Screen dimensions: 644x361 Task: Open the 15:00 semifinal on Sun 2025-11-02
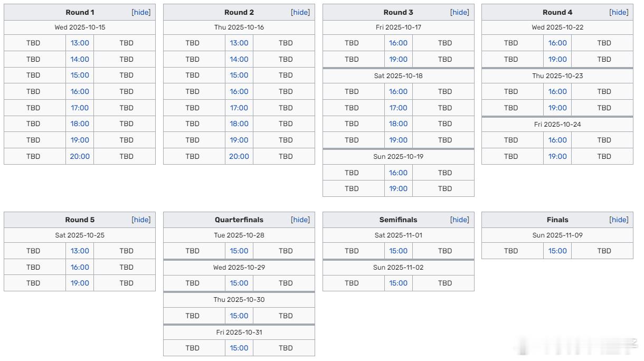398,283
